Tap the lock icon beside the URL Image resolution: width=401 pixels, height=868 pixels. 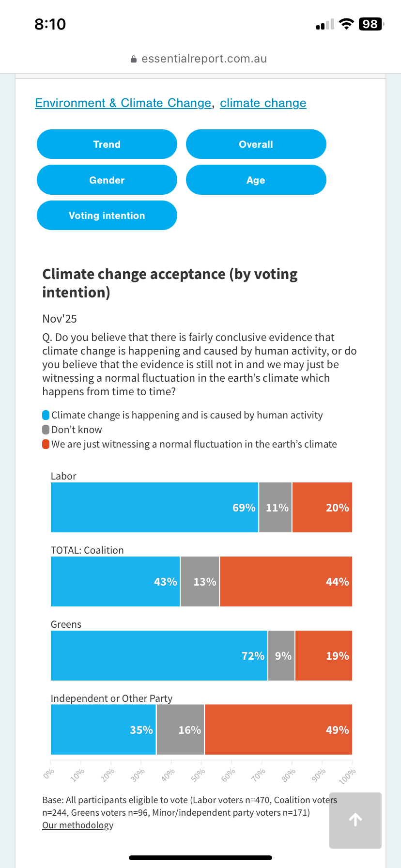134,59
